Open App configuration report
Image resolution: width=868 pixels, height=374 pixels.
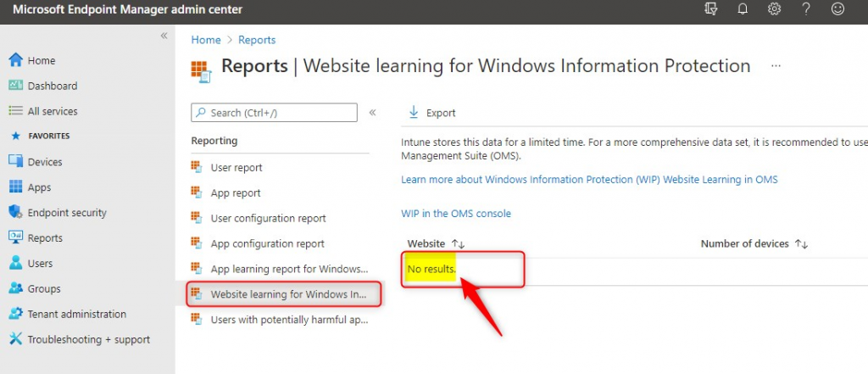pos(267,244)
